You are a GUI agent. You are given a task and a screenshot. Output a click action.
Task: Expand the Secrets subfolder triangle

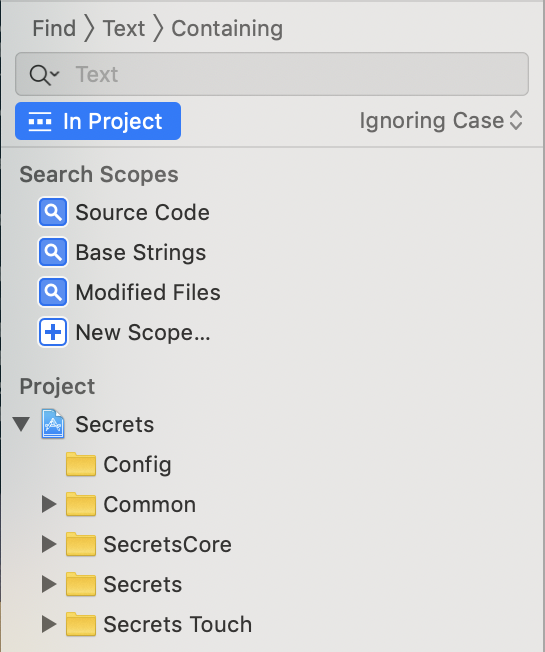tap(49, 584)
